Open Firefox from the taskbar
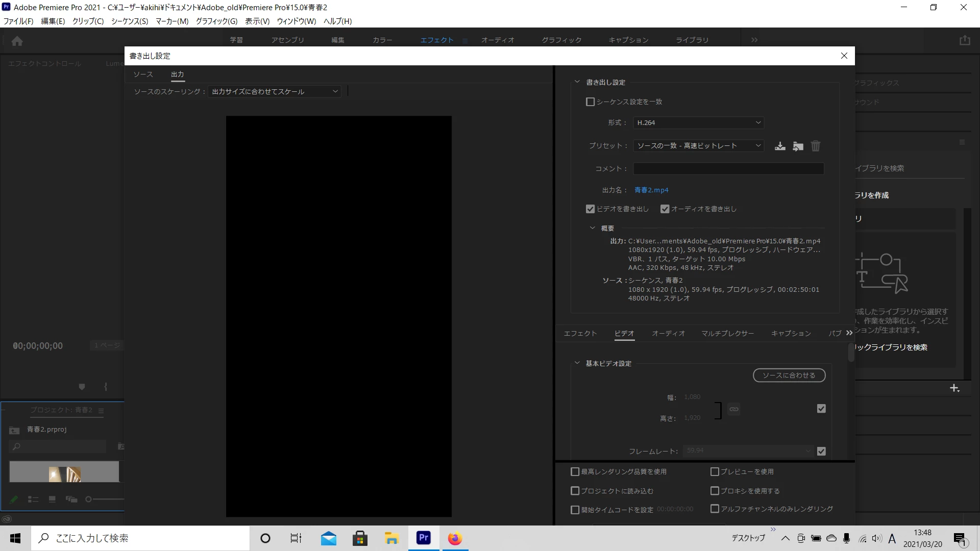The width and height of the screenshot is (980, 551). pos(455,538)
